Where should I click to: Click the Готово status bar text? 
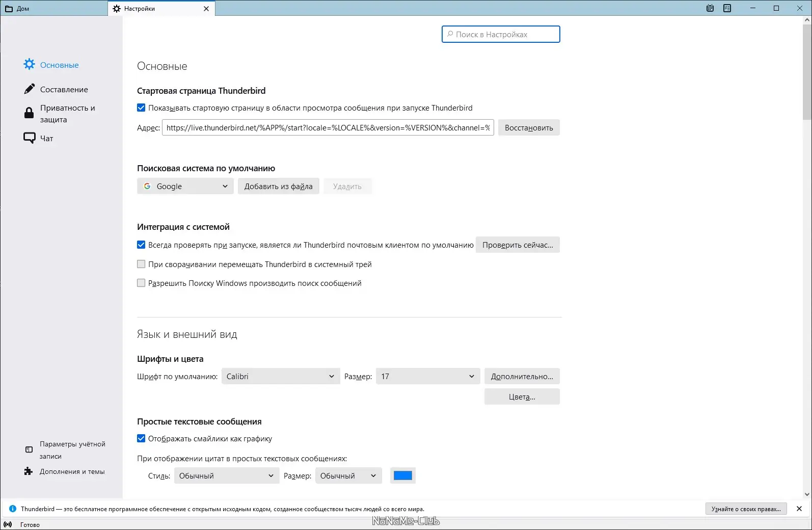(x=30, y=524)
